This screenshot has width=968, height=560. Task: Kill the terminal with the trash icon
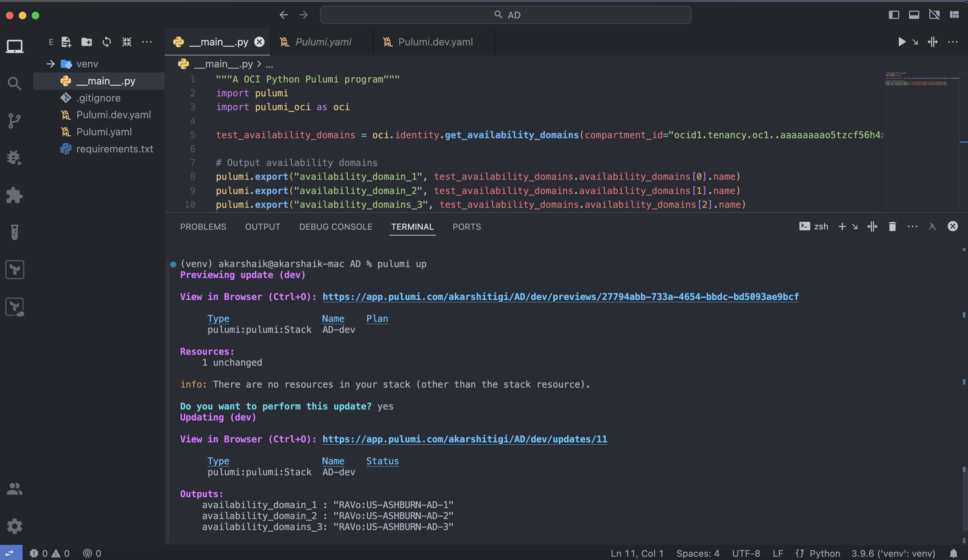coord(892,226)
